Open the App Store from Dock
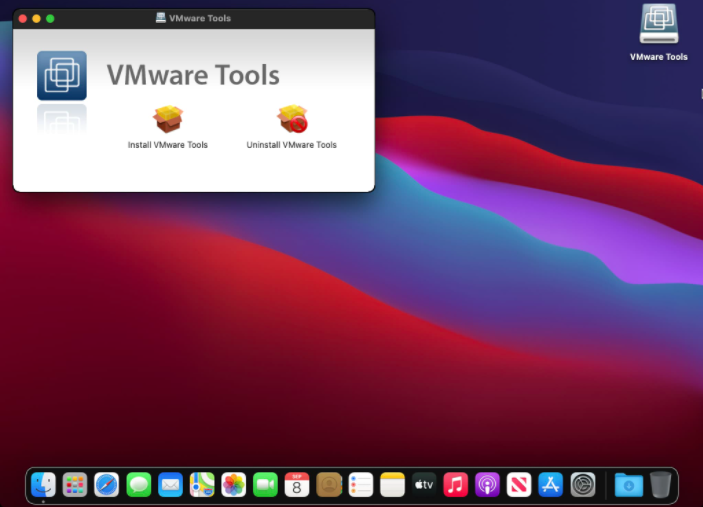Image resolution: width=703 pixels, height=507 pixels. [551, 485]
